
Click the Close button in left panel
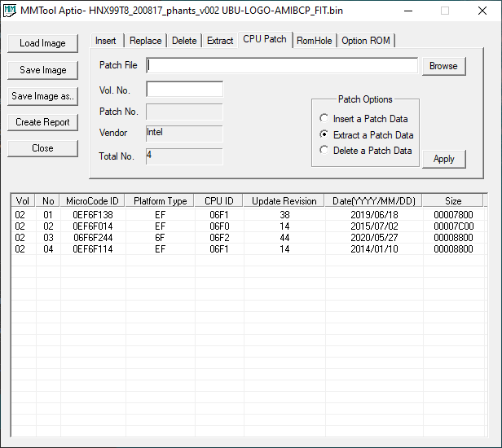[42, 148]
